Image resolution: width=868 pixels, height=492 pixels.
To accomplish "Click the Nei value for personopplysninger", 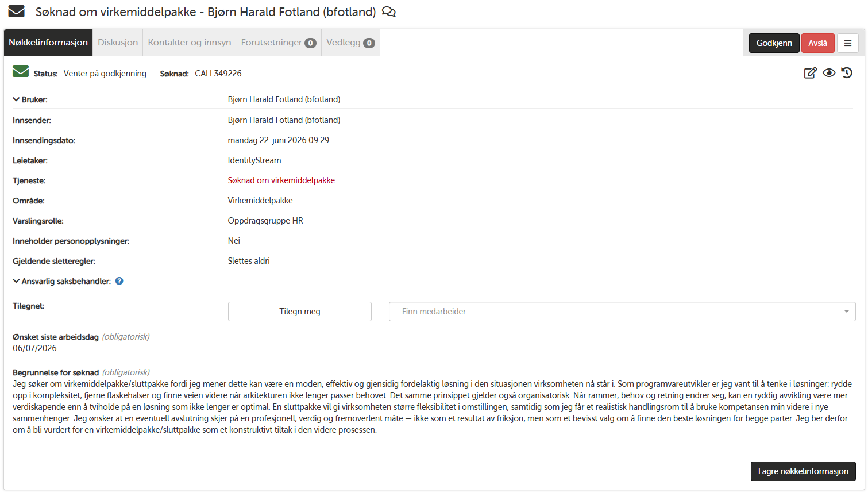I will [234, 241].
